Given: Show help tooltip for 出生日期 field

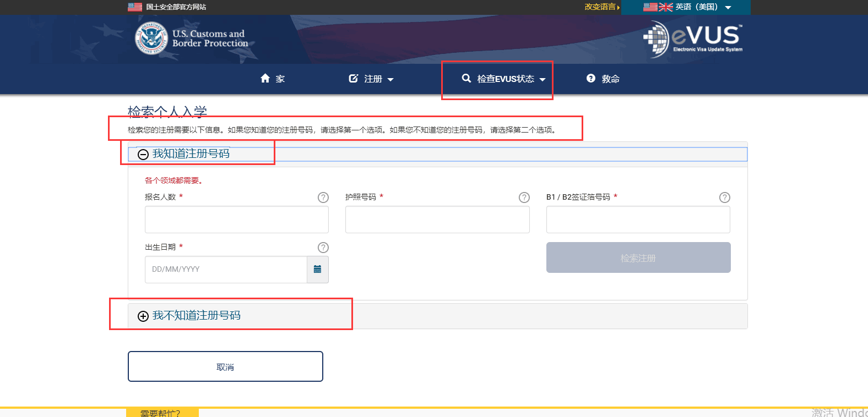Looking at the screenshot, I should (x=323, y=248).
